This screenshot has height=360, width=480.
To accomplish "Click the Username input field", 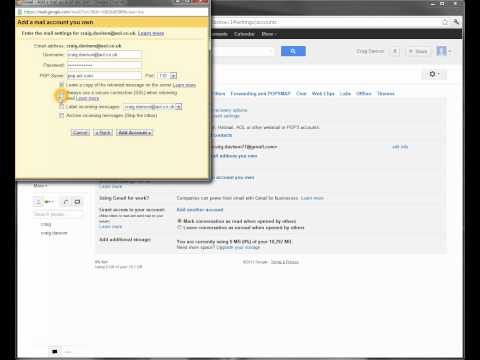I will (105, 55).
